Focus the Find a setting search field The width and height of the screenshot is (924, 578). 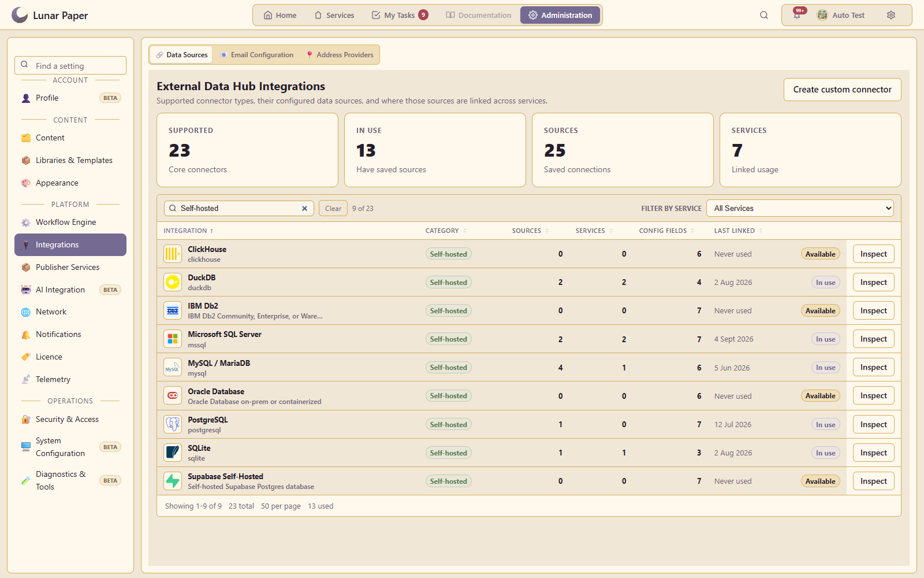click(70, 65)
